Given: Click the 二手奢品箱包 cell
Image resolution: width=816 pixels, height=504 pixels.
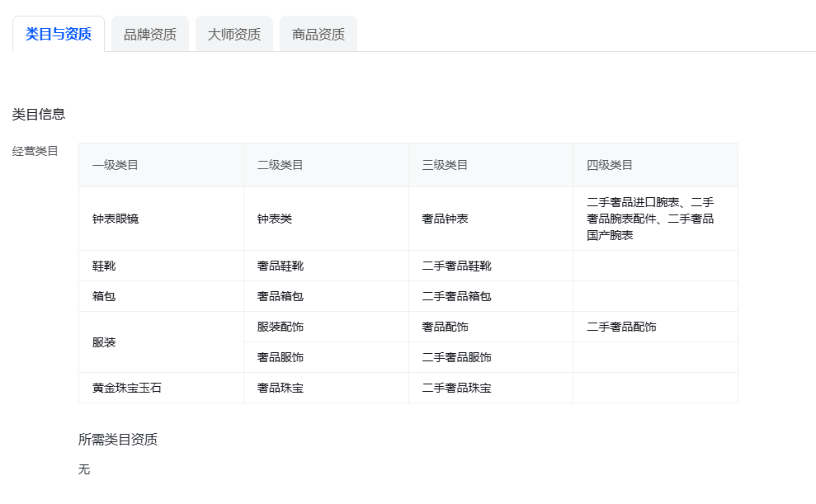Looking at the screenshot, I should click(x=491, y=296).
